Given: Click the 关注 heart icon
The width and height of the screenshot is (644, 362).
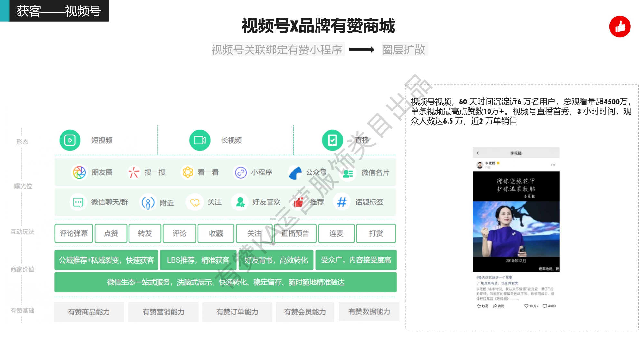Looking at the screenshot, I should tap(195, 202).
